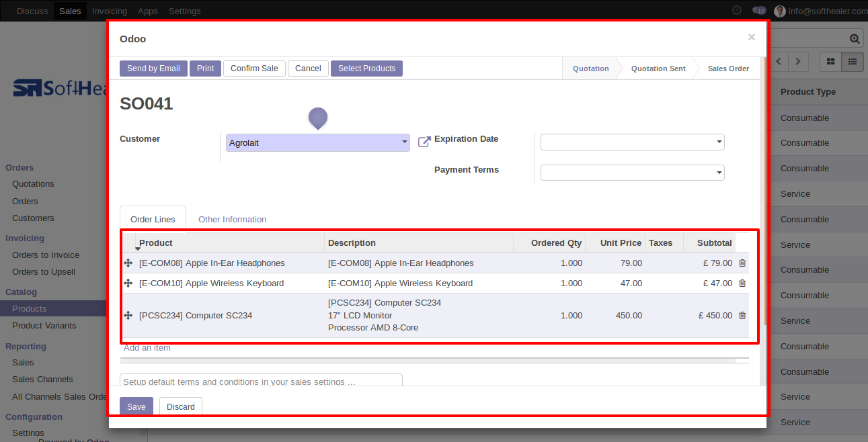Click the terms and conditions text field
The width and height of the screenshot is (868, 442).
pyautogui.click(x=261, y=380)
